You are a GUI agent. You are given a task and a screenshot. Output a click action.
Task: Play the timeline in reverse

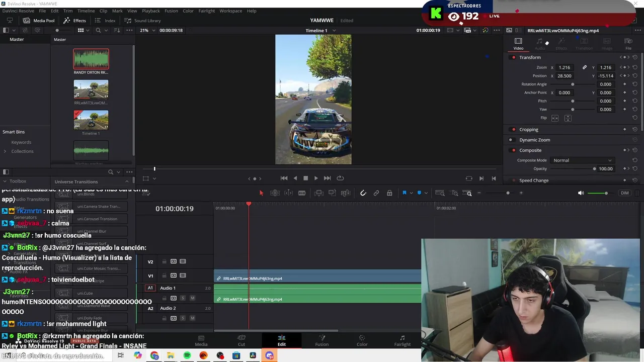(295, 178)
